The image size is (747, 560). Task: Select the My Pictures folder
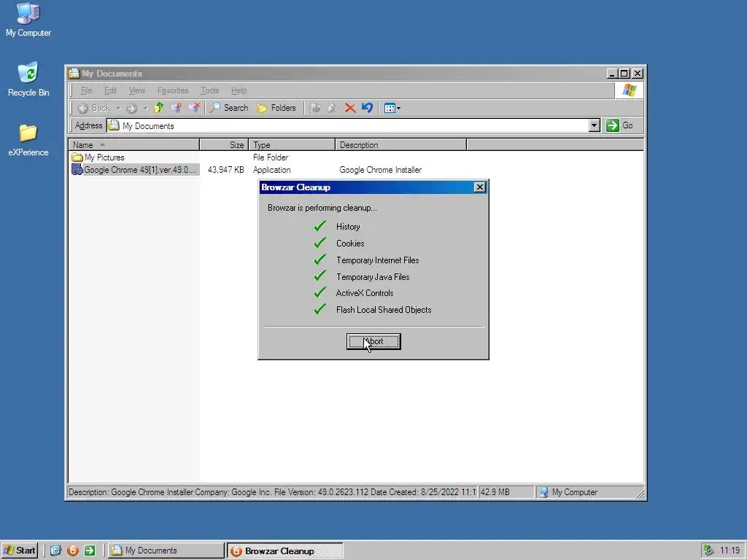coord(98,157)
